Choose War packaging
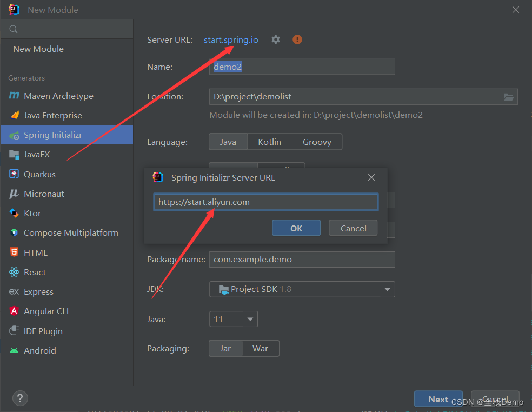 (260, 349)
